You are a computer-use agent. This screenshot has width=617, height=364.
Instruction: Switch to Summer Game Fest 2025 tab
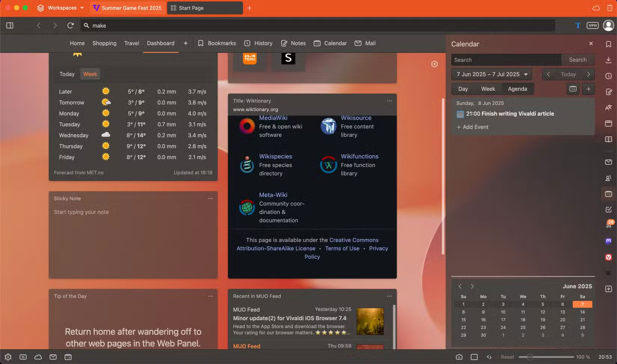pyautogui.click(x=128, y=8)
